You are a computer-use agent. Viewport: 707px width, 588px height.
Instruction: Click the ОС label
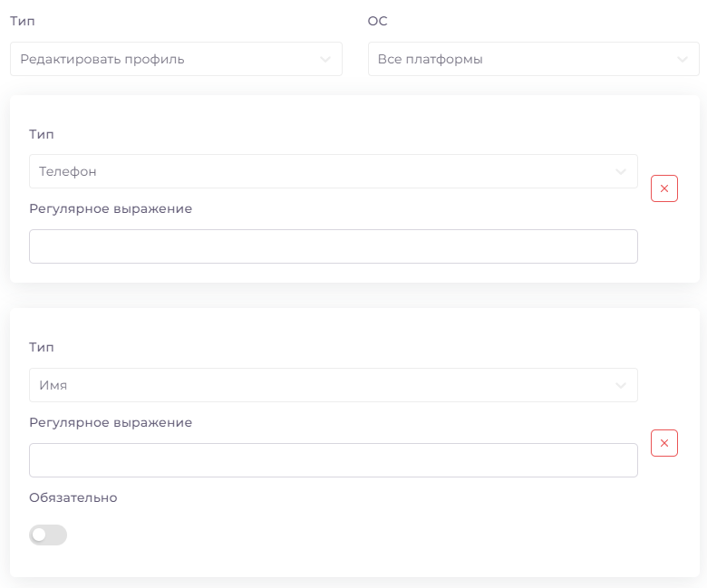pyautogui.click(x=377, y=21)
